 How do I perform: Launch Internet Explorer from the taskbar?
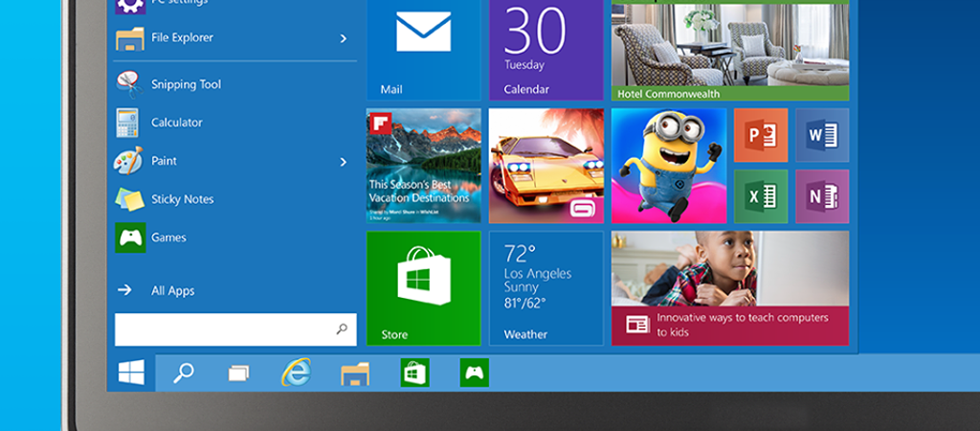297,373
